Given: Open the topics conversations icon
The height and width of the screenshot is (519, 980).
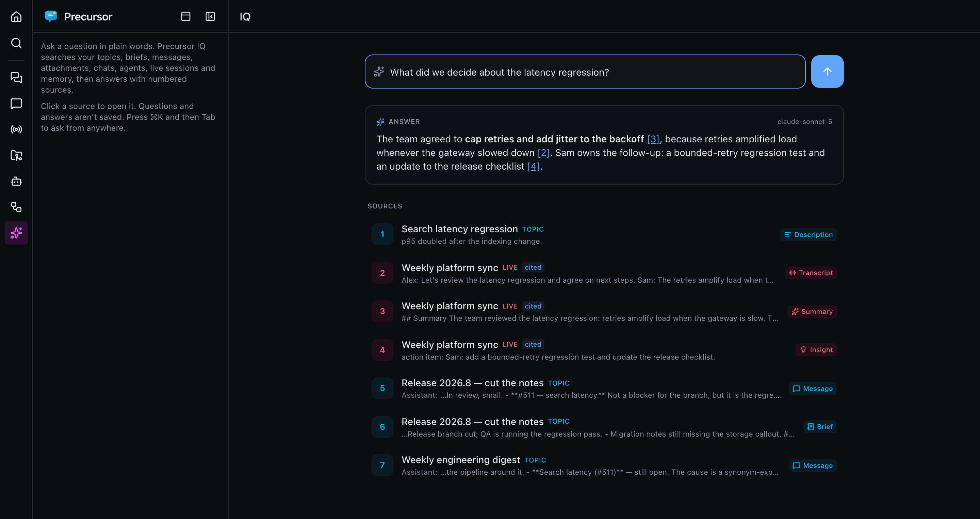Looking at the screenshot, I should 16,78.
